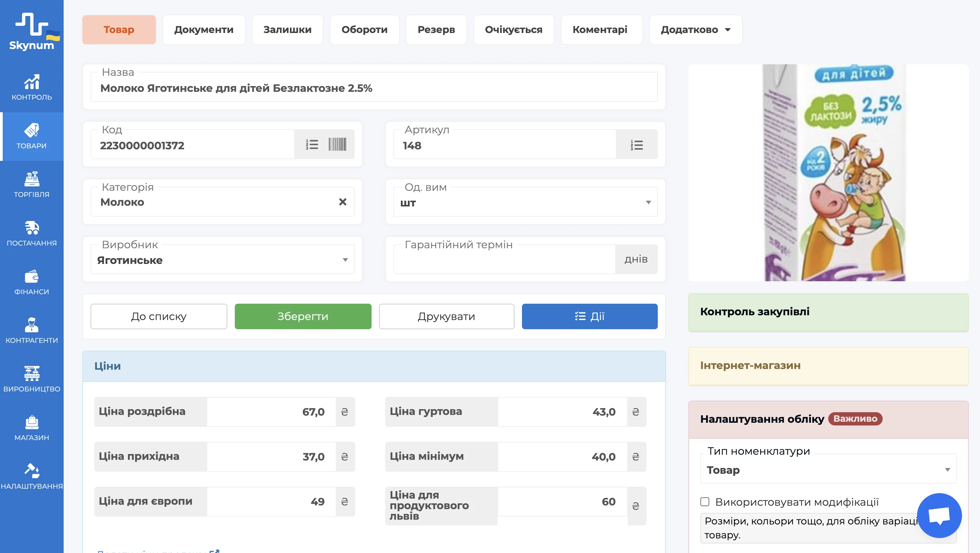Open Виробництво sidebar section
980x553 pixels.
pos(32,380)
